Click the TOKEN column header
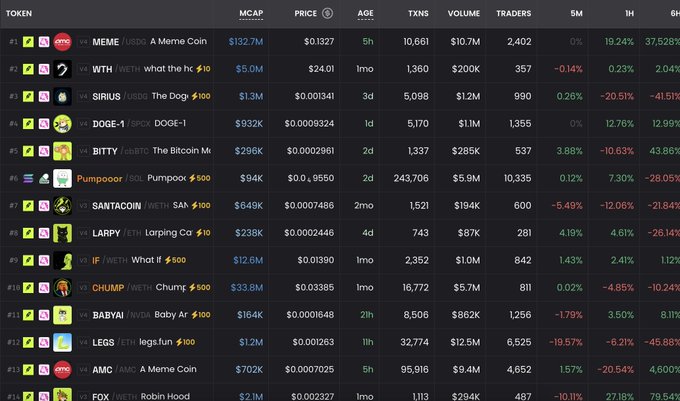 19,13
